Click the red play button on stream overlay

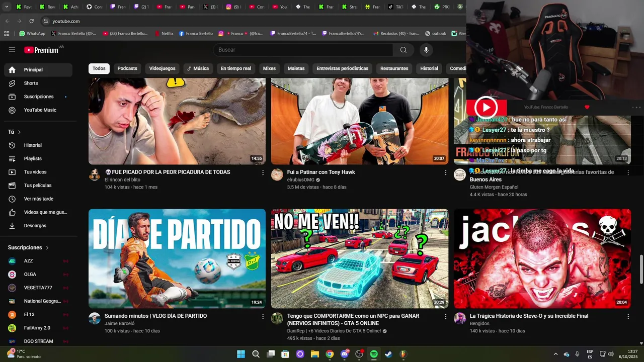tap(486, 107)
